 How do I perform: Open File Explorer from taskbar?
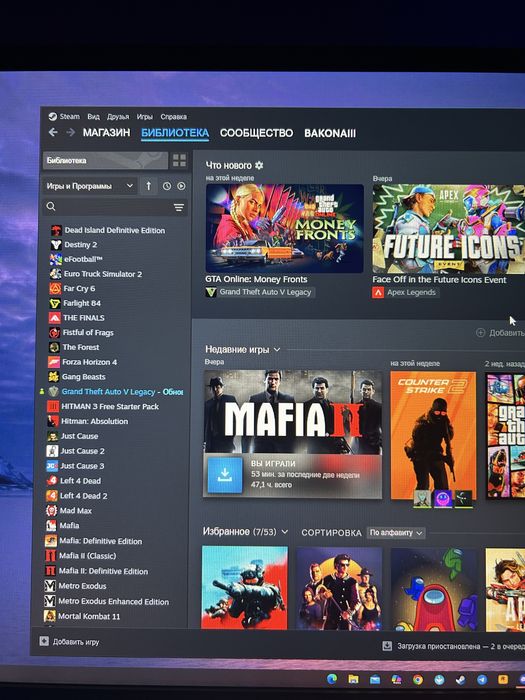point(353,679)
